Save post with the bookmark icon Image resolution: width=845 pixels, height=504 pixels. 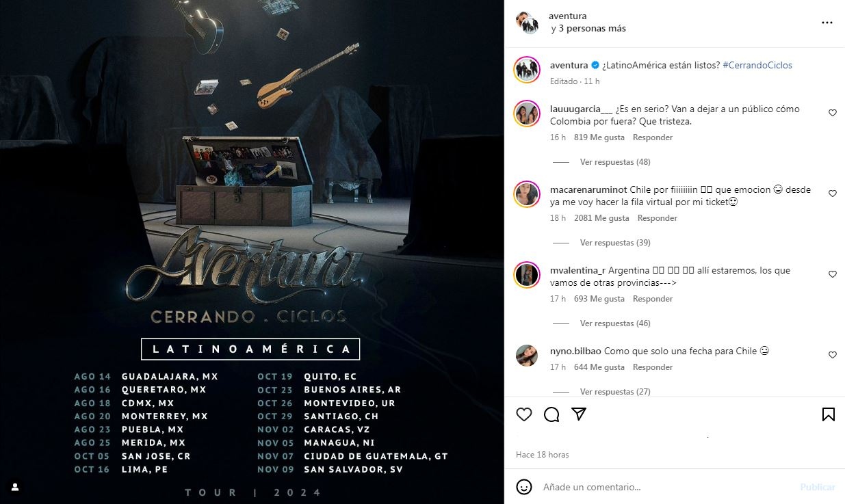pyautogui.click(x=828, y=414)
